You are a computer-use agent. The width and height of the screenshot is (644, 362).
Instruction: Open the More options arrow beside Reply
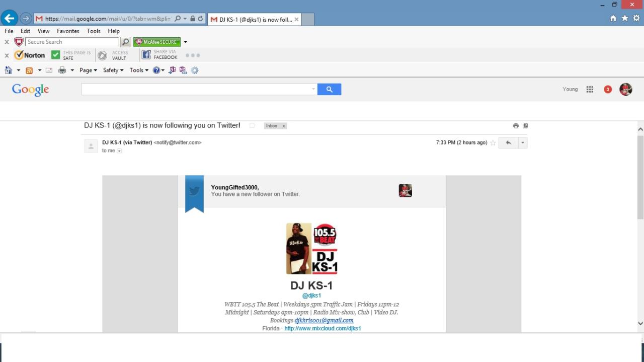pyautogui.click(x=523, y=142)
